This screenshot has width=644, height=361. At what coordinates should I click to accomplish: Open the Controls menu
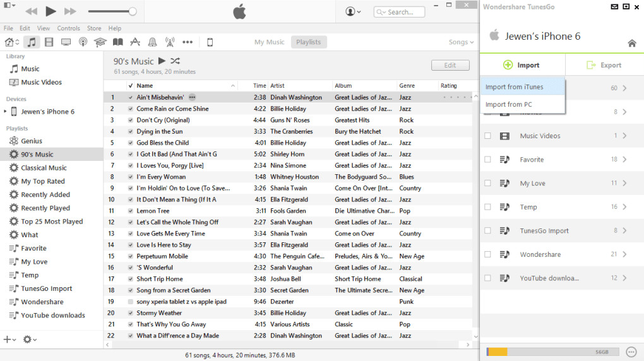68,28
